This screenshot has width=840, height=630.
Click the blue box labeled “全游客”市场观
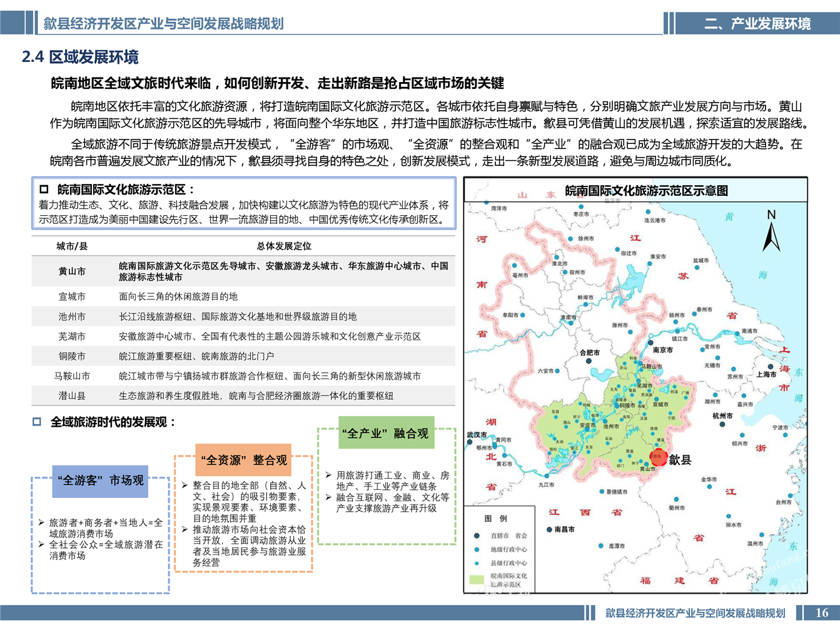[101, 480]
